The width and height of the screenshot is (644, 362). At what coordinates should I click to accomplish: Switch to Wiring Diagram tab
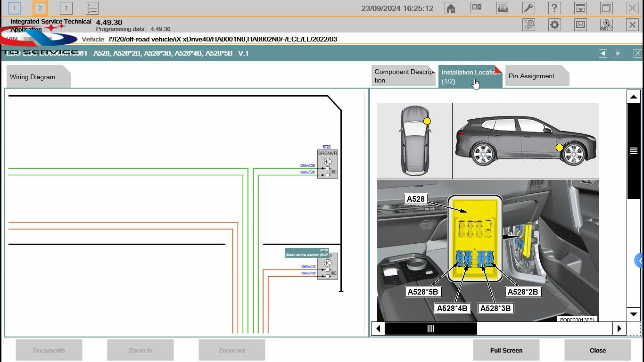[x=39, y=77]
